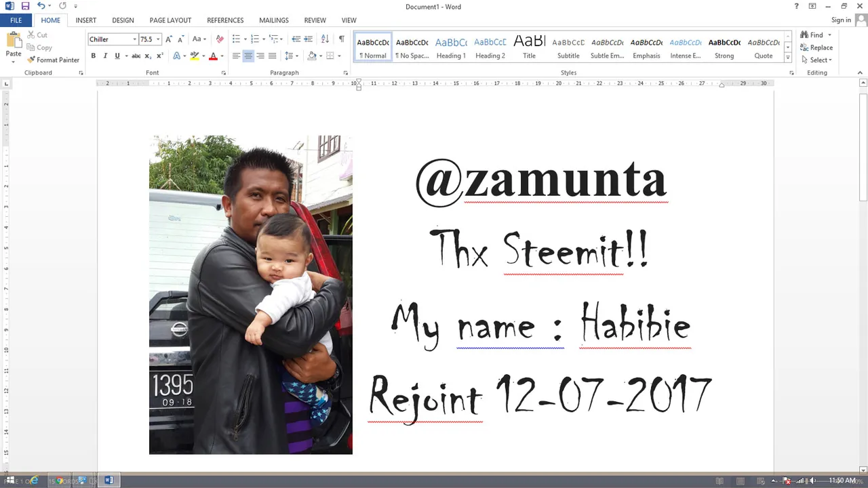Screen dimensions: 868x488
Task: Apply paragraph shading paint bucket
Action: pos(312,56)
